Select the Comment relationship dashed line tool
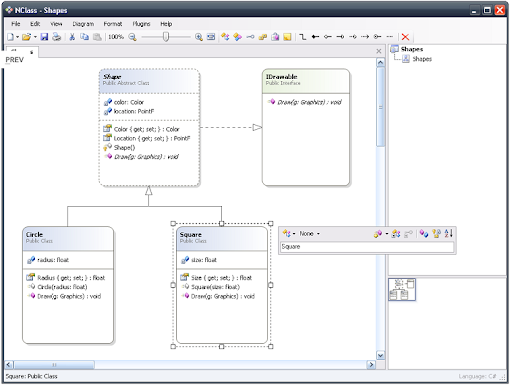Image resolution: width=512 pixels, height=387 pixels. tap(390, 37)
